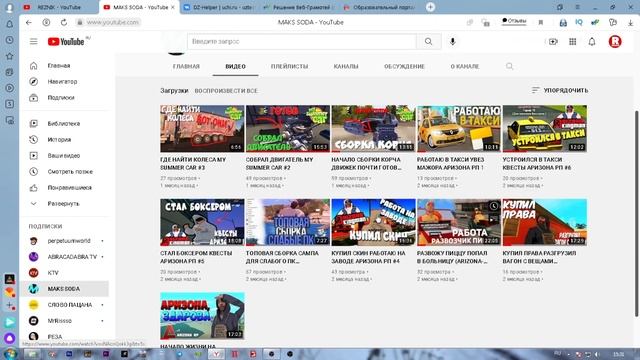
Task: Open Windows Start button
Action: 10,353
